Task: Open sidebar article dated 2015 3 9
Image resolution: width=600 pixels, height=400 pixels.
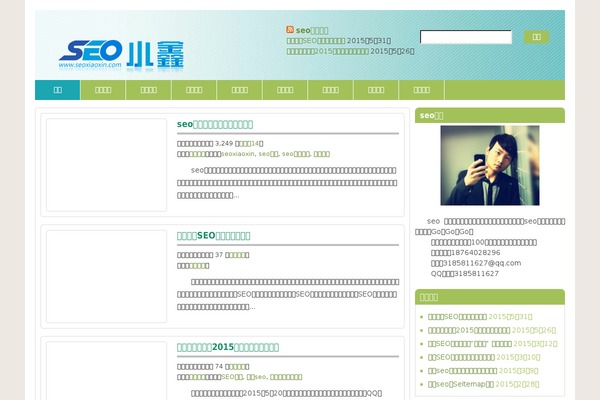Action: [x=462, y=371]
